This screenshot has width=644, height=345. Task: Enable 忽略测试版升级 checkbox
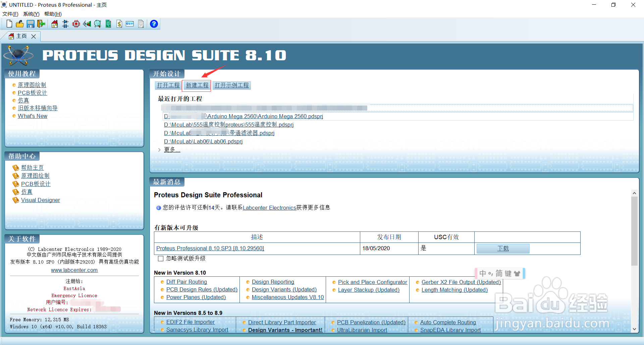coord(160,258)
